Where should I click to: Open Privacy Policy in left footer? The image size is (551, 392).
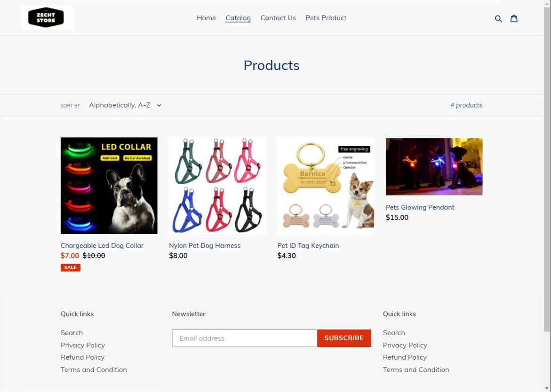(82, 345)
